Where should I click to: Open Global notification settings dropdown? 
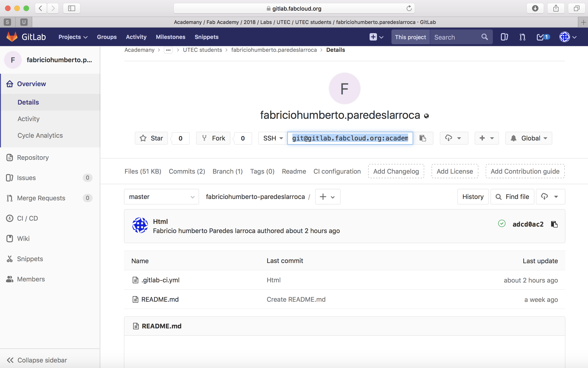tap(529, 138)
